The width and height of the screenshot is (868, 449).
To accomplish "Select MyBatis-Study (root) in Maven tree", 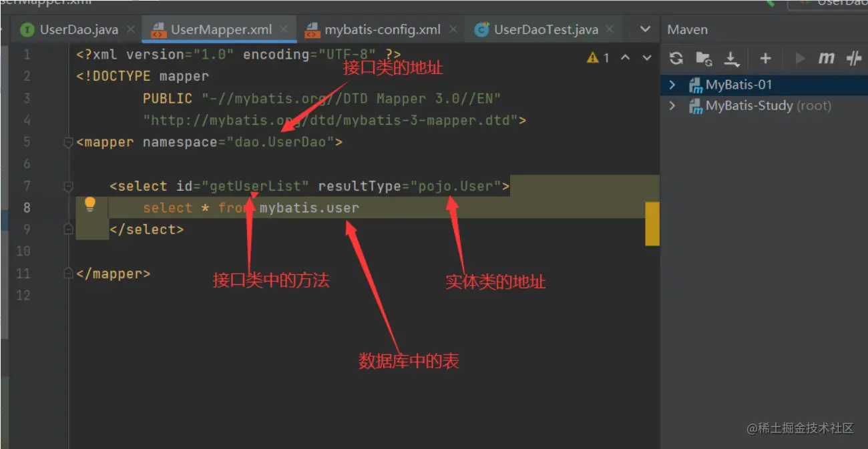I will [x=769, y=106].
